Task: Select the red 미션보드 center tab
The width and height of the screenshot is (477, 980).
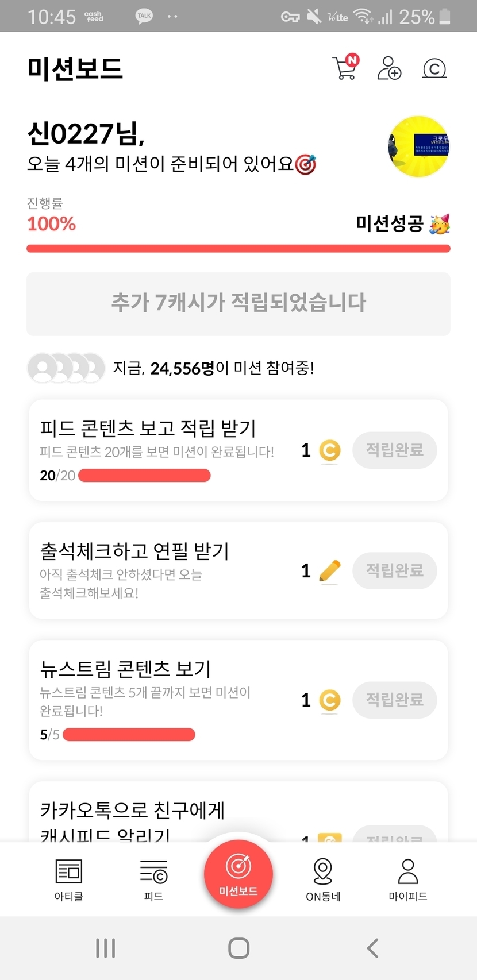Action: tap(238, 874)
